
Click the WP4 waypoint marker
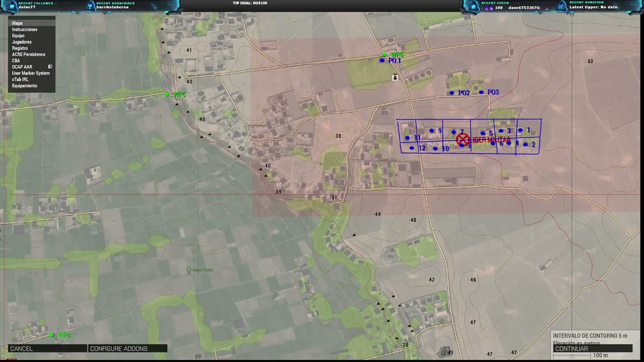click(51, 335)
